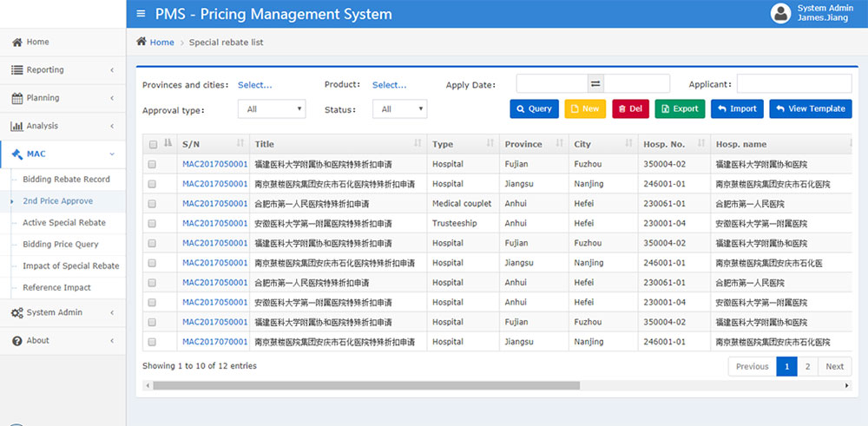This screenshot has width=868, height=426.
Task: Open the Status dropdown
Action: 399,109
